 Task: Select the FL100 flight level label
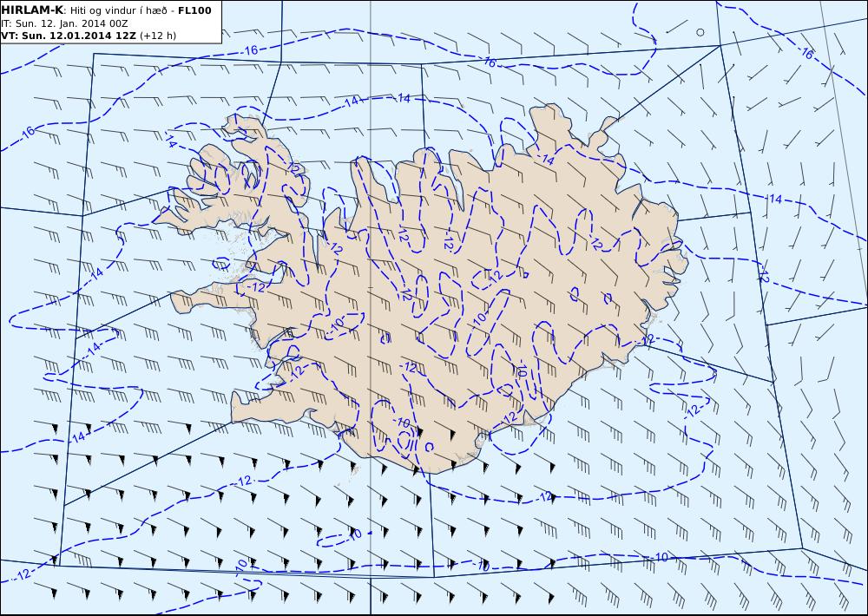[194, 10]
